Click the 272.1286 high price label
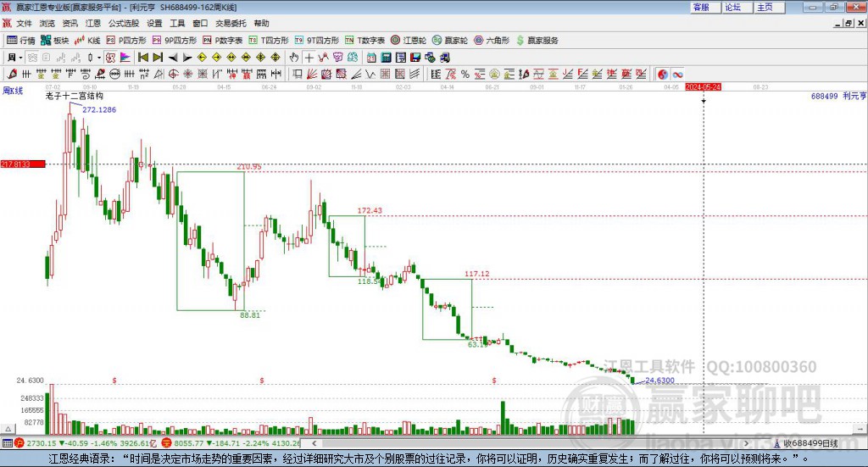The height and width of the screenshot is (467, 868). (x=99, y=109)
